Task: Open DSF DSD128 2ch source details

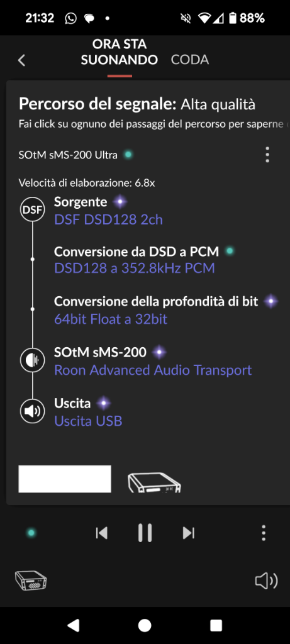Action: (108, 219)
